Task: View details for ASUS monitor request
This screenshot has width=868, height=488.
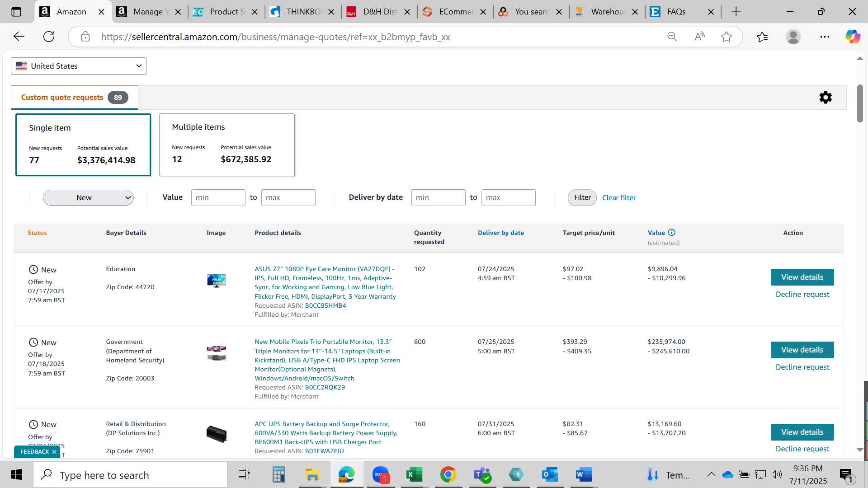Action: coord(802,277)
